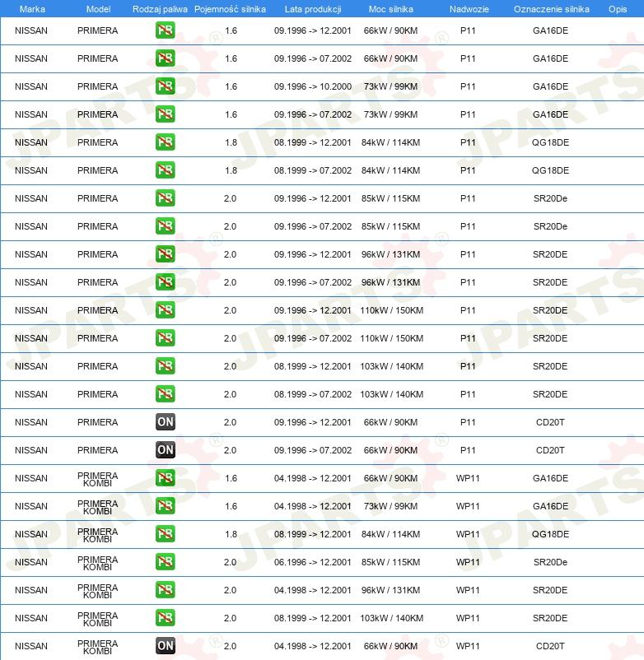Click SR20De in the WP11 Kombi row
Image resolution: width=644 pixels, height=660 pixels.
pos(550,562)
